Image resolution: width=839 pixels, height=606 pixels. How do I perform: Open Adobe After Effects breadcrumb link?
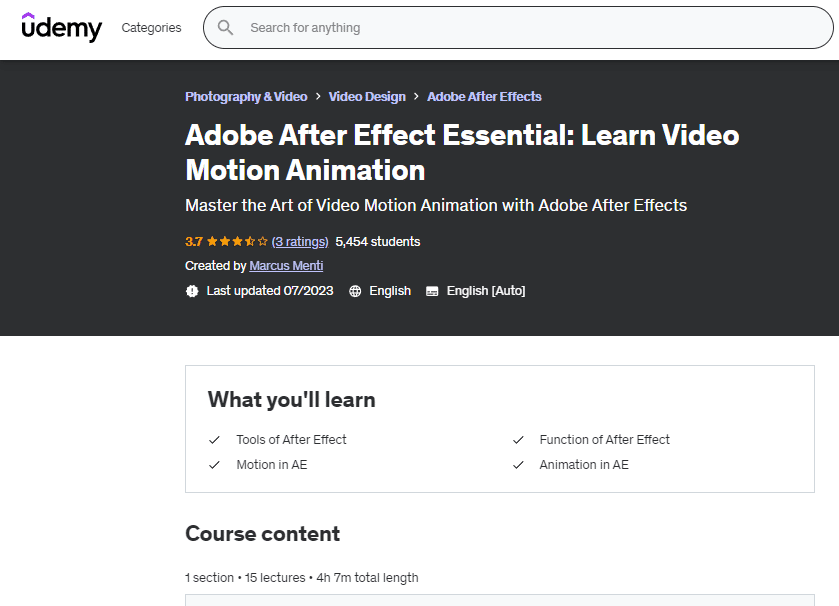484,97
